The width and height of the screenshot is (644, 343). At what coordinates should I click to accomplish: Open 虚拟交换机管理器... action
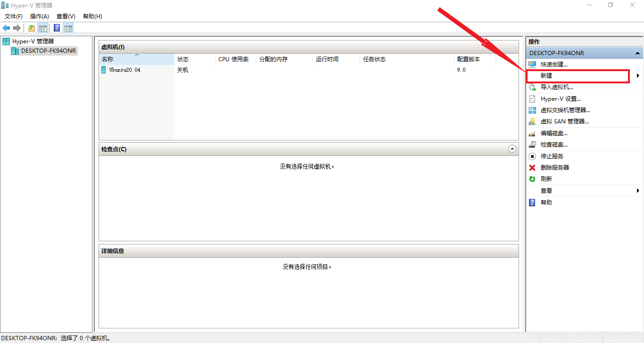565,110
